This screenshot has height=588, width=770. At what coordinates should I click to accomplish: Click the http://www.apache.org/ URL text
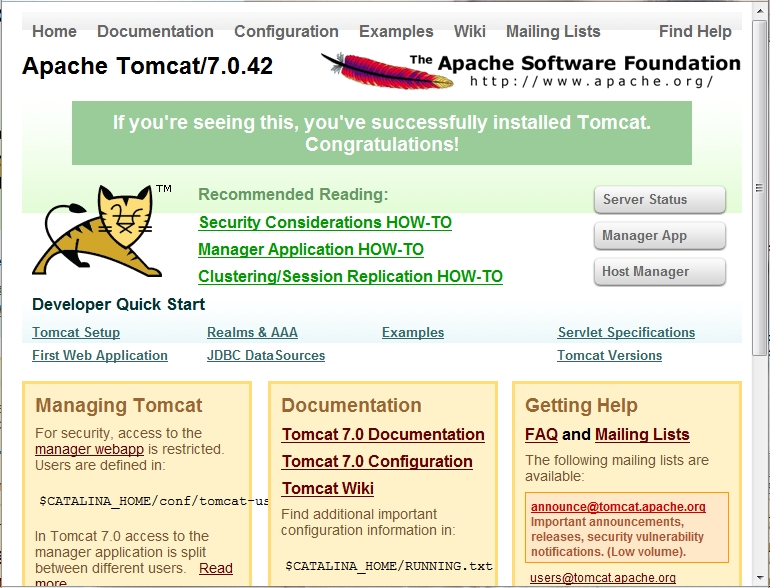[x=592, y=81]
